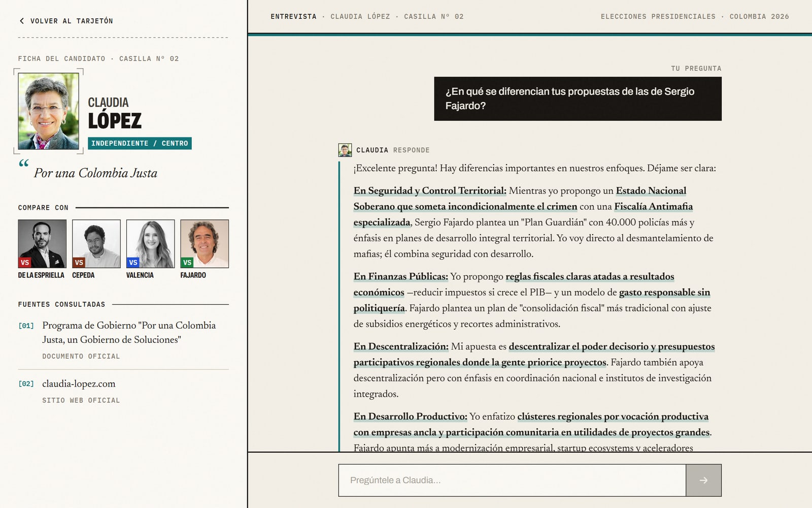This screenshot has width=812, height=508.
Task: Send the question with the arrow button
Action: (x=703, y=480)
